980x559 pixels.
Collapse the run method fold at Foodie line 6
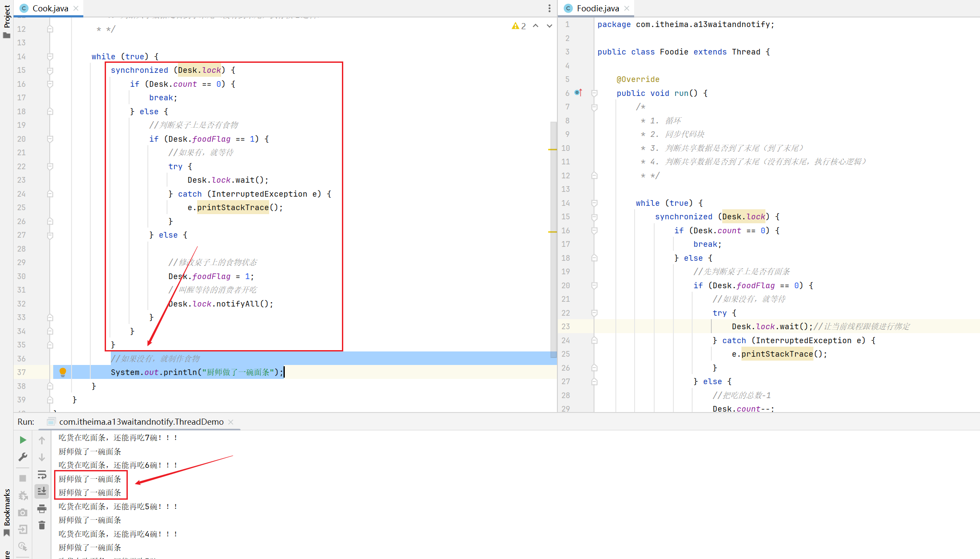594,93
